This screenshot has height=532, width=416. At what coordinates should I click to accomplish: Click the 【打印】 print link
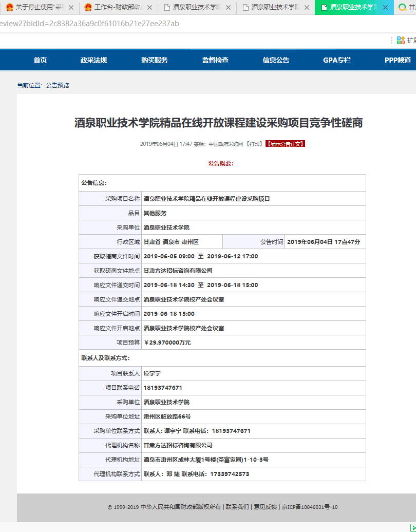[254, 144]
